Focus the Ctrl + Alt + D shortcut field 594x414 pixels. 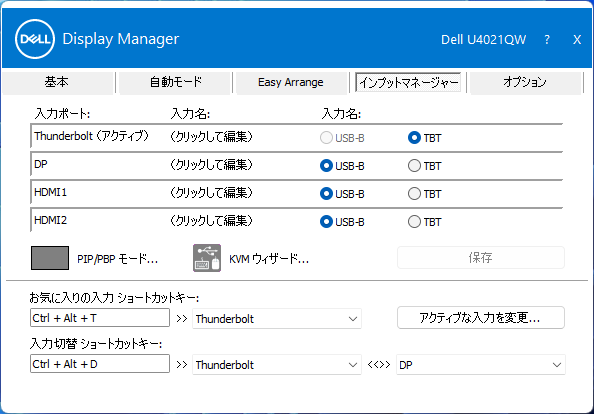pyautogui.click(x=100, y=364)
